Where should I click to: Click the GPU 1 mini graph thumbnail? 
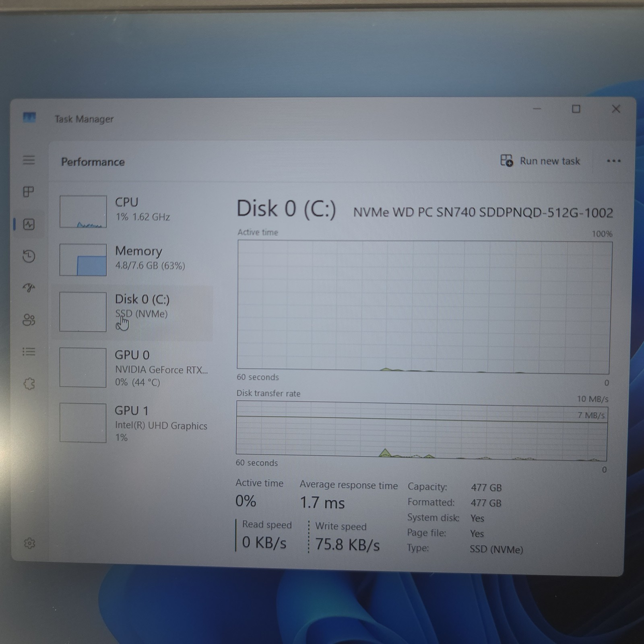click(x=83, y=423)
